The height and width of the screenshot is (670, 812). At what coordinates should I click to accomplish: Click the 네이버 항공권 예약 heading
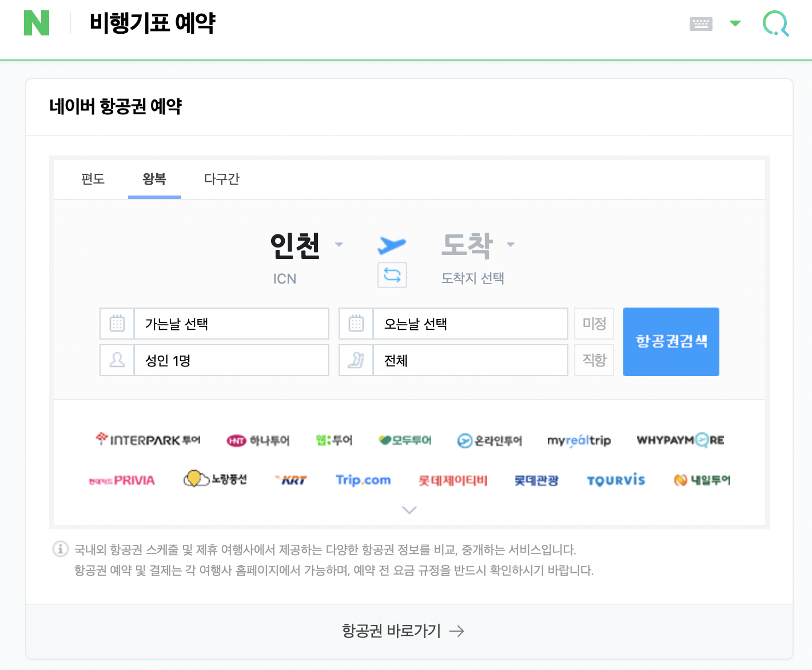click(116, 106)
